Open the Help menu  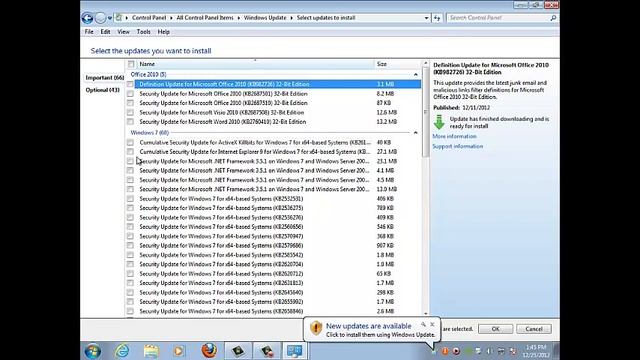[163, 32]
